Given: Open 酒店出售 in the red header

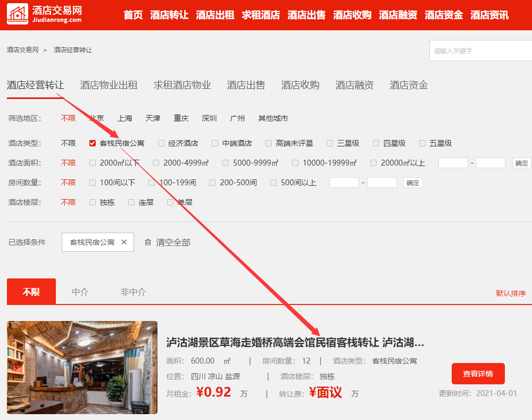Looking at the screenshot, I should click(x=306, y=15).
